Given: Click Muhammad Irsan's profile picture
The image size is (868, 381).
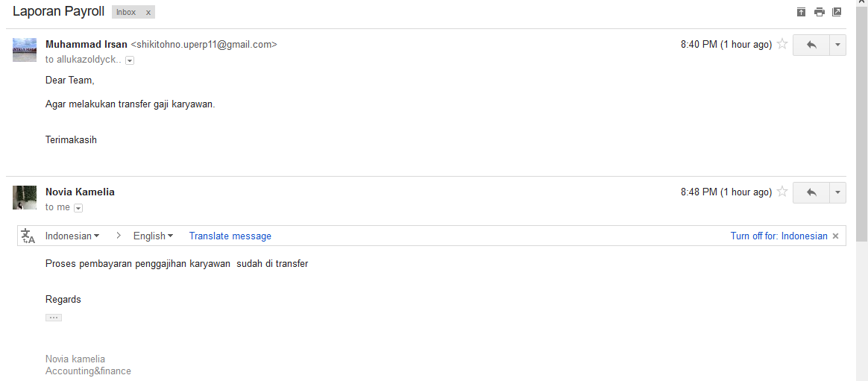Looking at the screenshot, I should click(25, 50).
